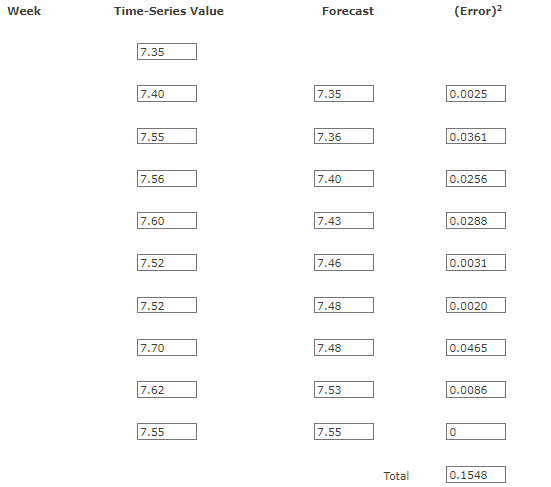
Task: Click the squared error field showing 0.0288
Action: [x=476, y=221]
